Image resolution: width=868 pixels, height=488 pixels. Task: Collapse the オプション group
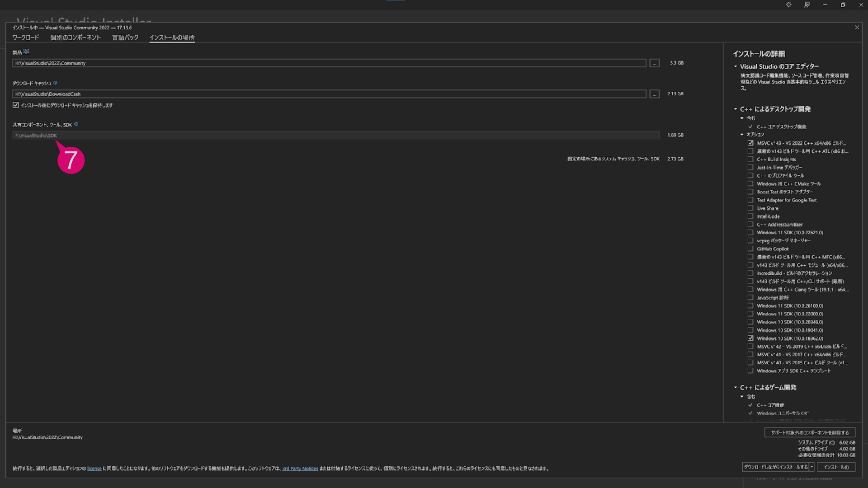pyautogui.click(x=742, y=134)
